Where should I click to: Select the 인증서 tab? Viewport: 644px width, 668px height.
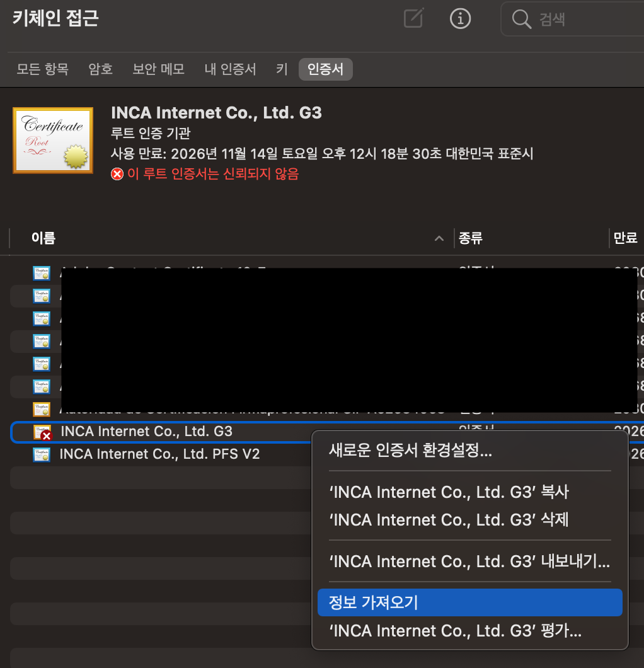click(325, 69)
